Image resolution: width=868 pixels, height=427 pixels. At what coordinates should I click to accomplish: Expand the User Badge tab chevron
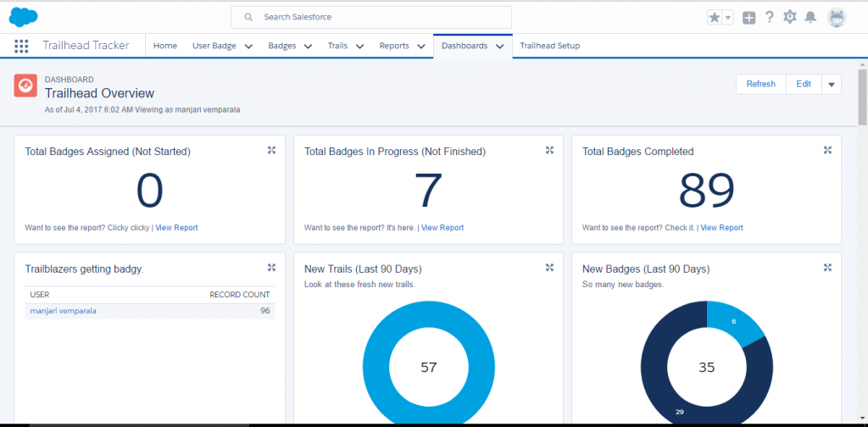pos(248,47)
